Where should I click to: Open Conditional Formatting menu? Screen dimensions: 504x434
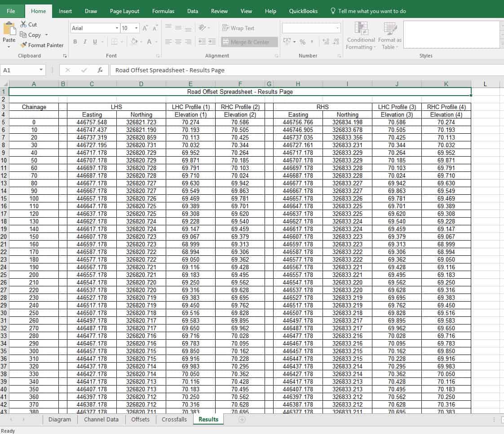[x=361, y=35]
